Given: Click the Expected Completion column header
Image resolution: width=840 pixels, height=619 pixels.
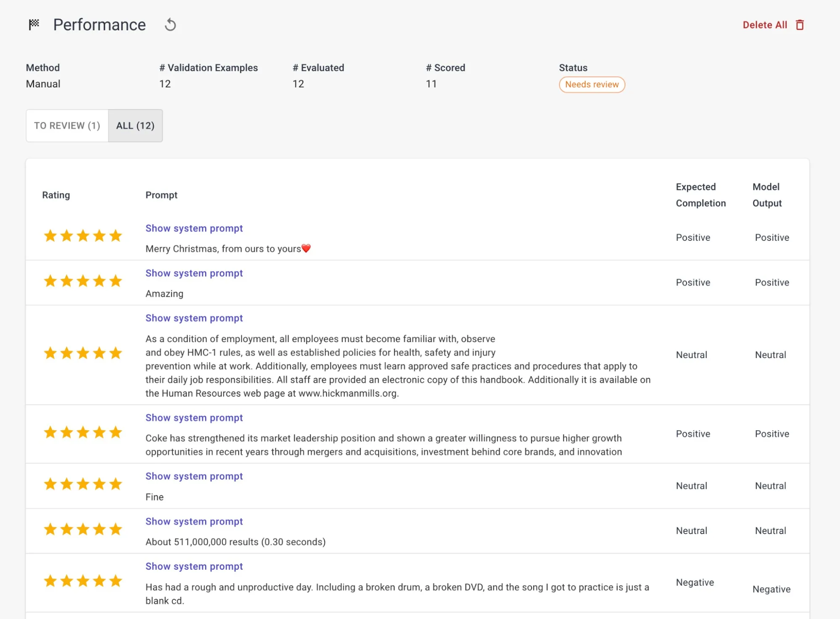Looking at the screenshot, I should point(700,195).
